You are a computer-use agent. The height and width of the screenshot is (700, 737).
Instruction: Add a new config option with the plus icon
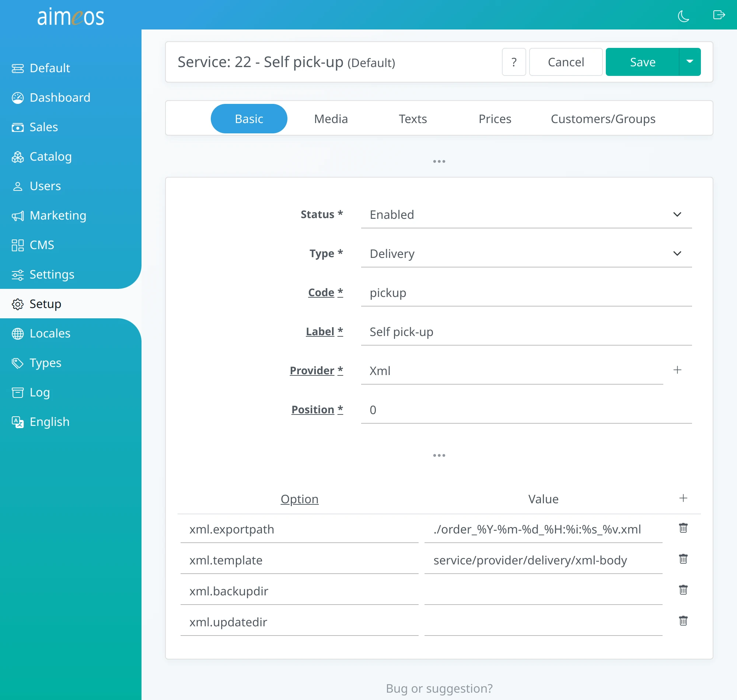click(x=683, y=498)
